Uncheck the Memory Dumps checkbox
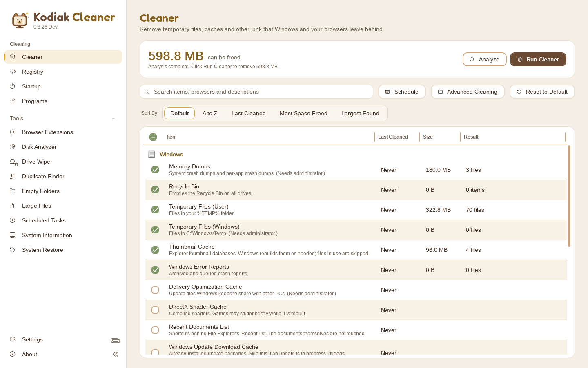 click(x=155, y=170)
